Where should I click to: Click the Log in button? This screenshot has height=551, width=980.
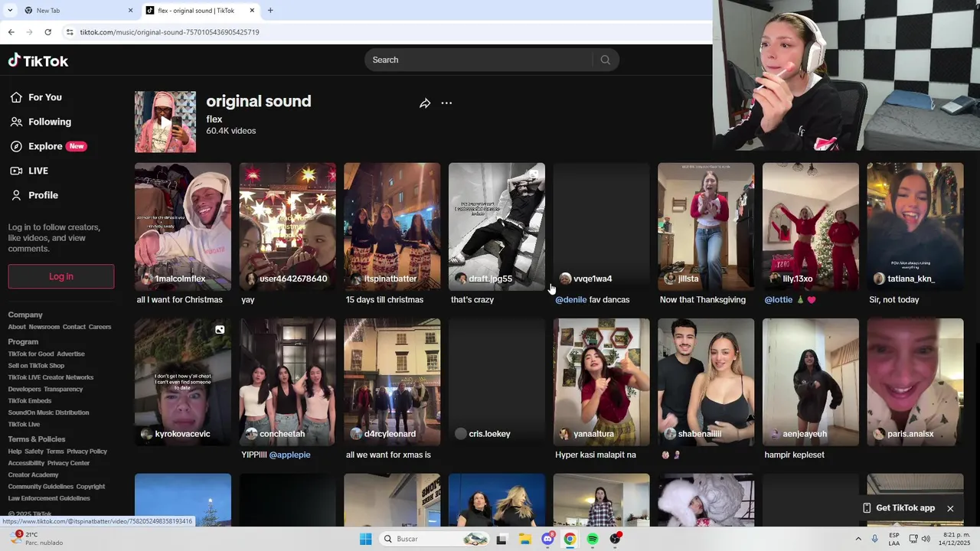click(x=61, y=276)
